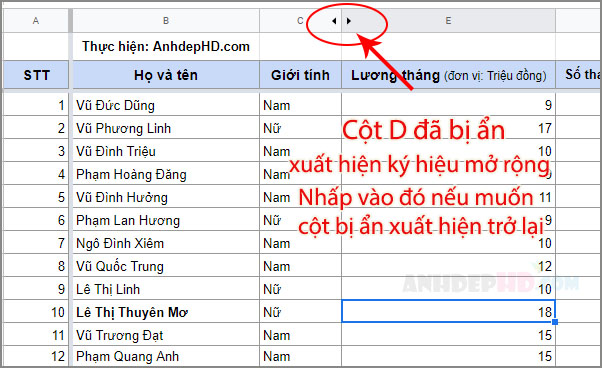Image resolution: width=602 pixels, height=368 pixels.
Task: Select column C header
Action: coord(300,21)
